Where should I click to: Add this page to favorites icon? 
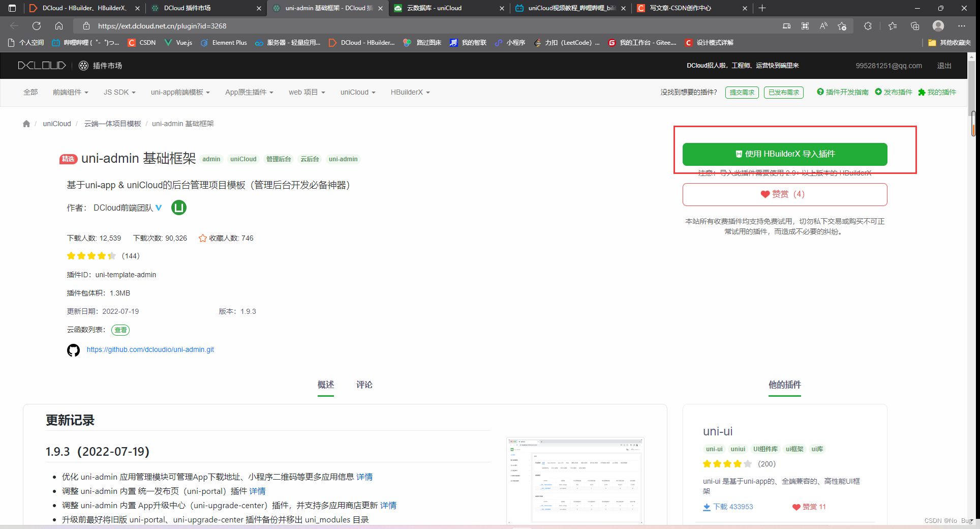842,26
